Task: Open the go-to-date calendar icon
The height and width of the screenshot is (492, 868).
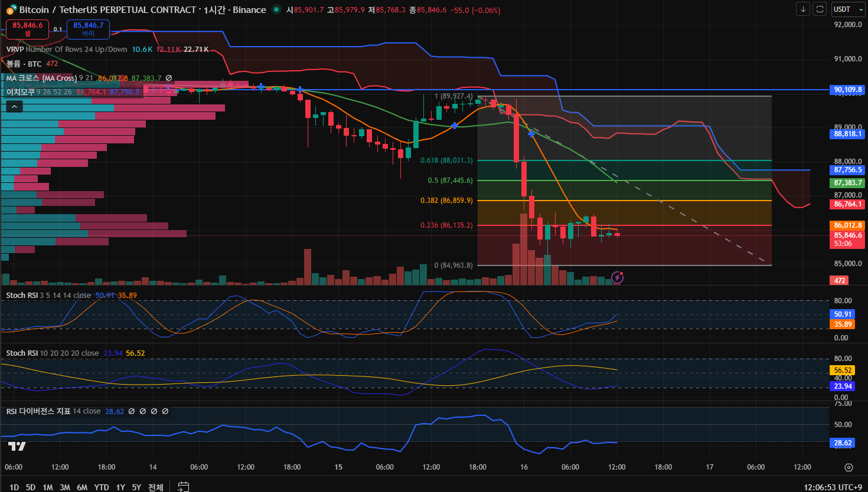Action: (x=184, y=487)
